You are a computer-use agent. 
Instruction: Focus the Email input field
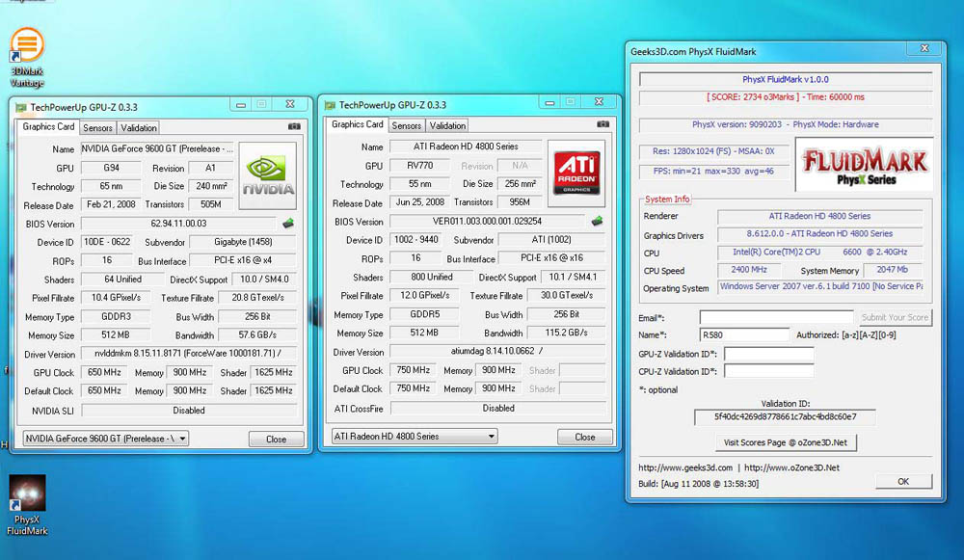point(776,317)
